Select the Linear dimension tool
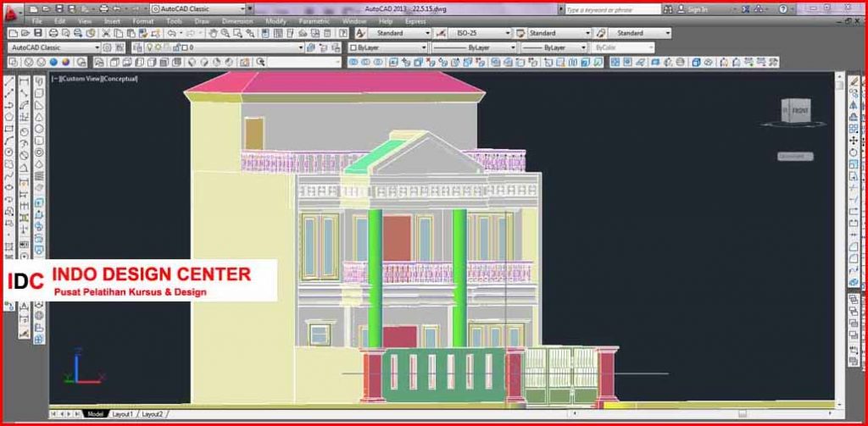868x426 pixels. pos(25,82)
